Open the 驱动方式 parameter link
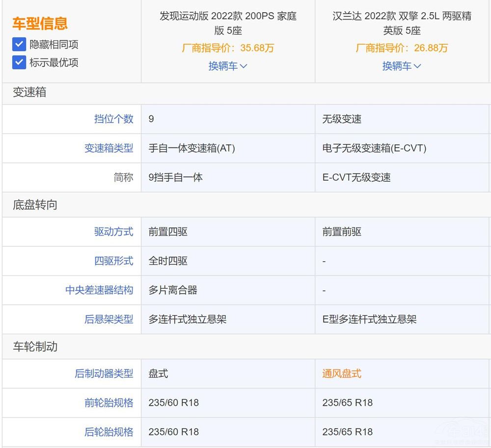Viewport: 491px width, 448px height. pos(113,231)
